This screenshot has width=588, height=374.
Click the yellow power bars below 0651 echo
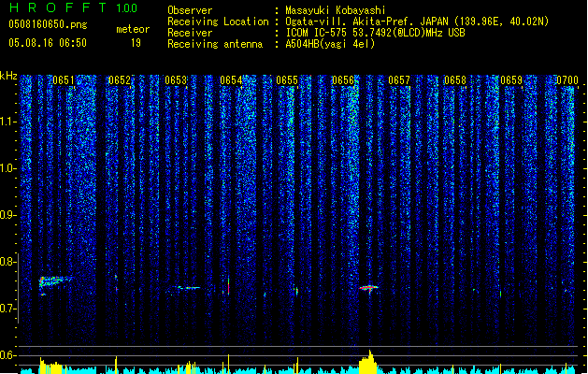click(x=50, y=367)
